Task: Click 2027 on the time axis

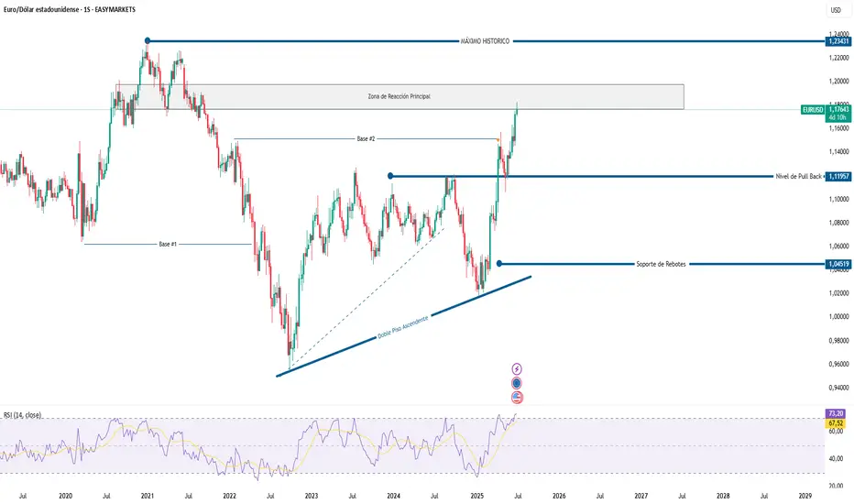Action: pyautogui.click(x=641, y=496)
